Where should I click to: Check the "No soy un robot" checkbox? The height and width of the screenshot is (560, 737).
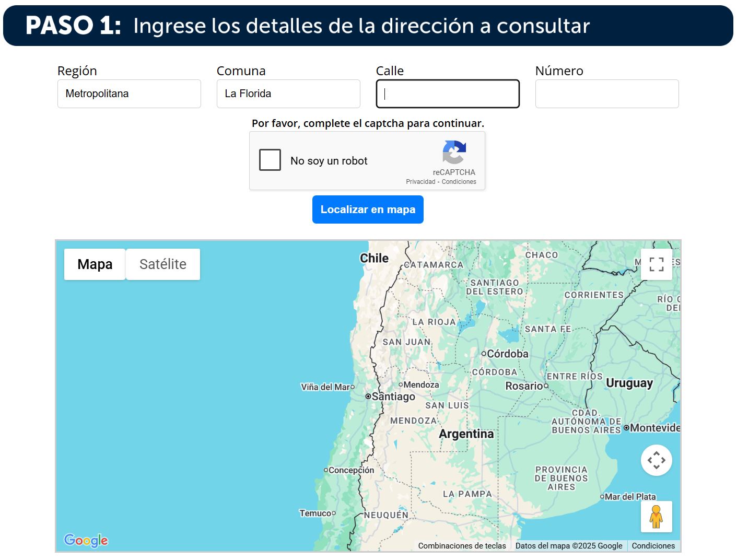270,160
